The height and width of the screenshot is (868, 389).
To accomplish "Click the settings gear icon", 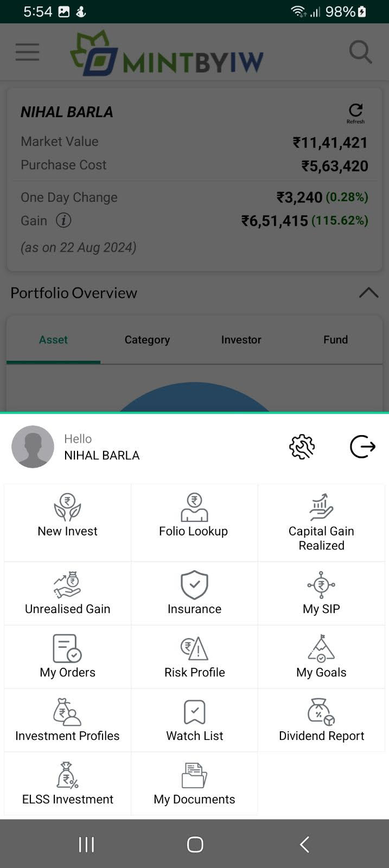I will point(302,447).
